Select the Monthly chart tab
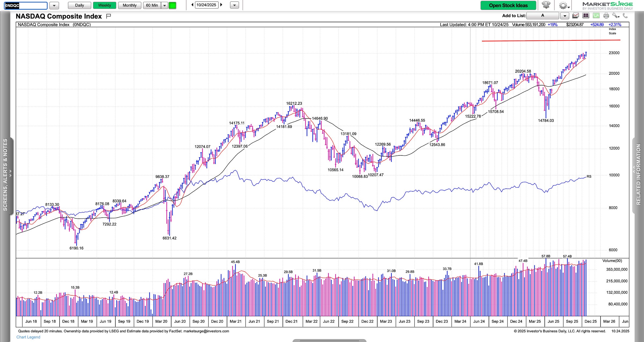 tap(130, 5)
